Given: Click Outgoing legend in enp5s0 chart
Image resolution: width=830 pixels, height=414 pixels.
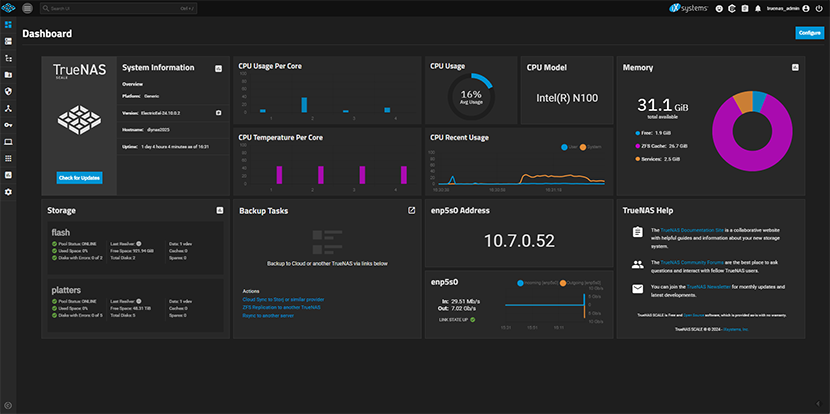Looking at the screenshot, I should coord(580,283).
